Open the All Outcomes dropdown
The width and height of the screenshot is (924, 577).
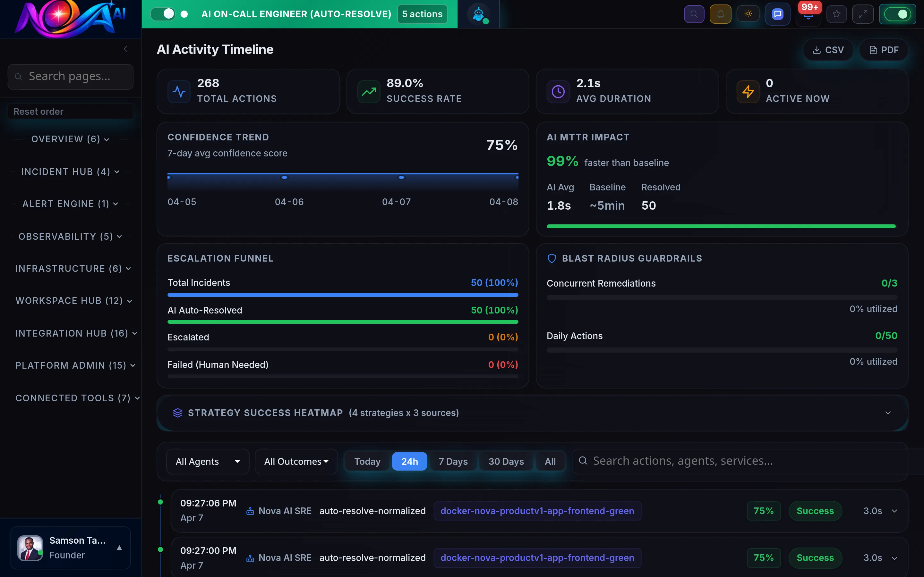tap(296, 461)
